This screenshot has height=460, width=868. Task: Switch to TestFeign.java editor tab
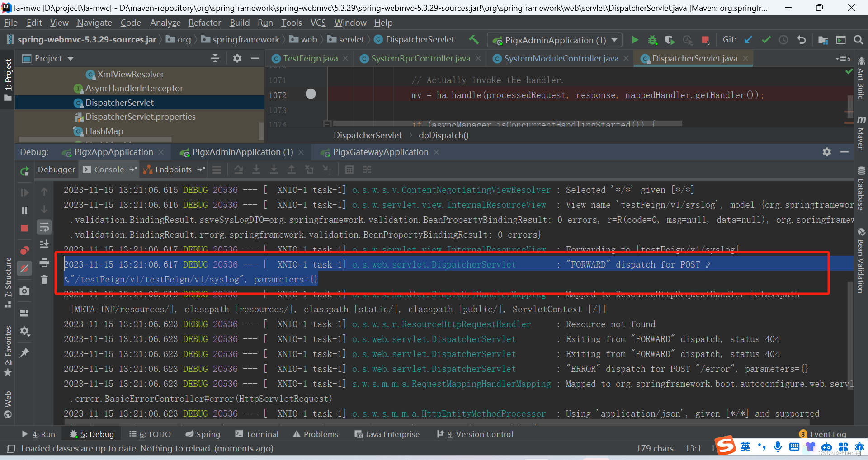tap(311, 58)
